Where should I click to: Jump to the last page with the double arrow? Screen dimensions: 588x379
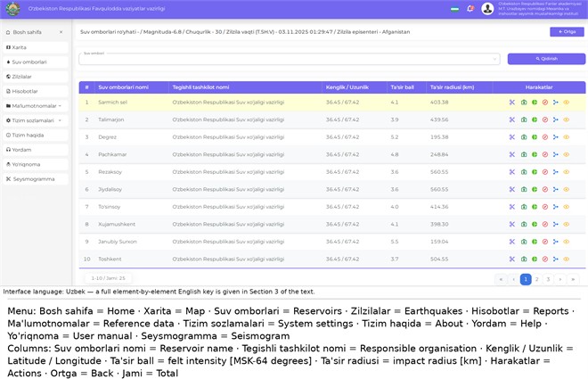[573, 279]
